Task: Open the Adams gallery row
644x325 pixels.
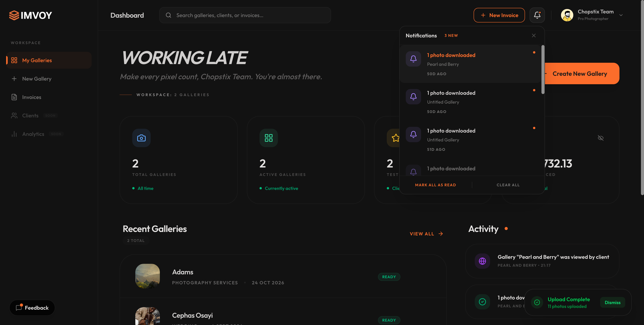Action: pyautogui.click(x=283, y=276)
